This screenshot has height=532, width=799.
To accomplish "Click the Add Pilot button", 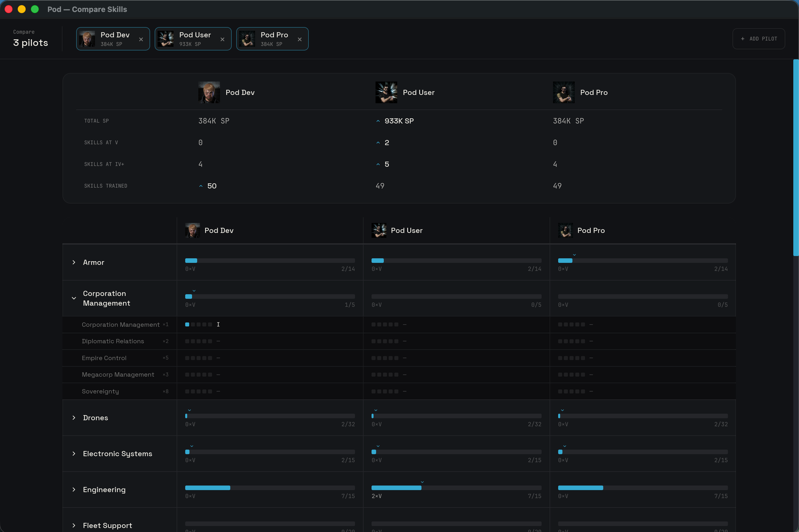I will (x=758, y=39).
